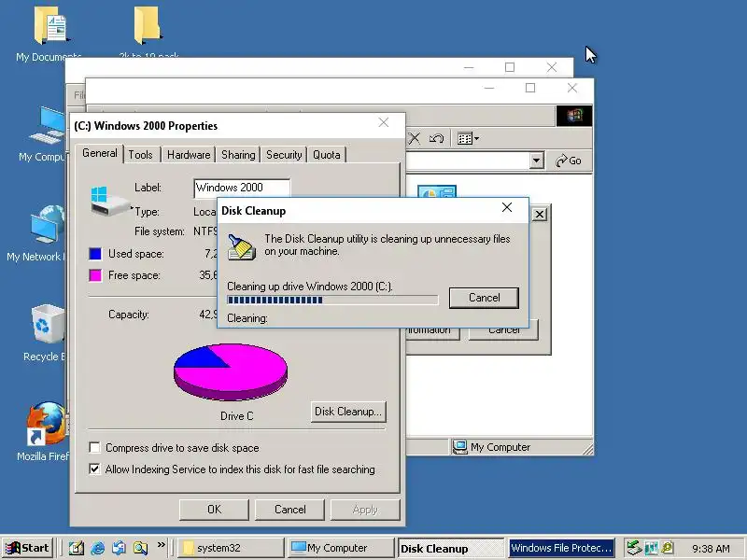Open My Documents desktop icon
Image resolution: width=747 pixels, height=560 pixels.
coord(49,35)
